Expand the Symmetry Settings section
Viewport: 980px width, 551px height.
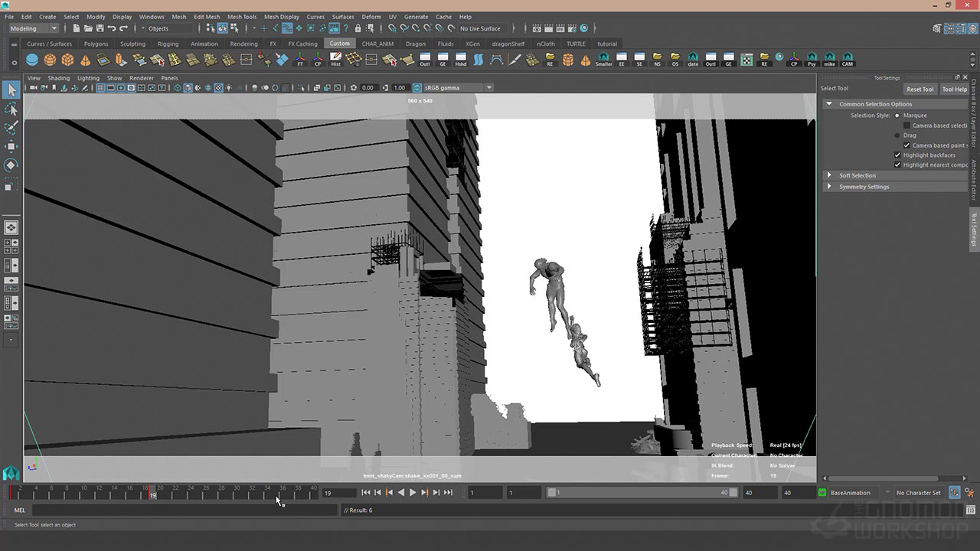click(829, 187)
